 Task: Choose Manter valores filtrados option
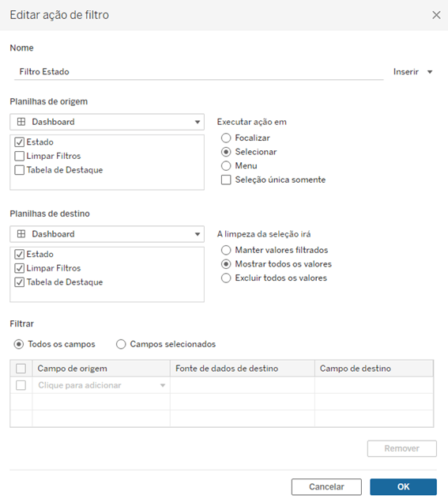tap(226, 250)
